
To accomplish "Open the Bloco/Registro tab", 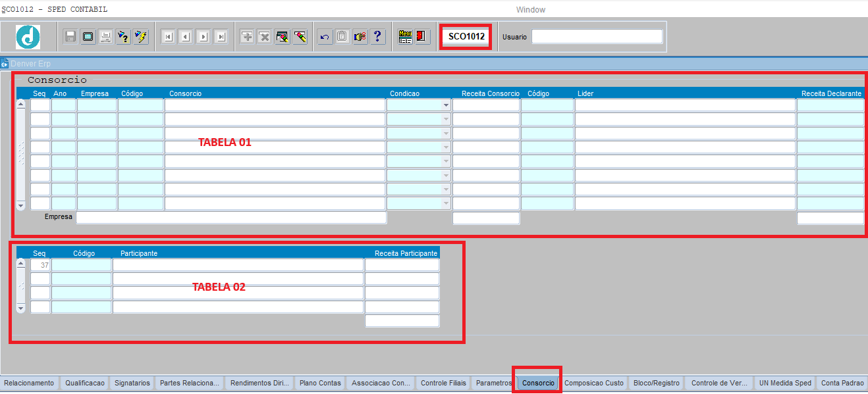I will click(x=656, y=383).
